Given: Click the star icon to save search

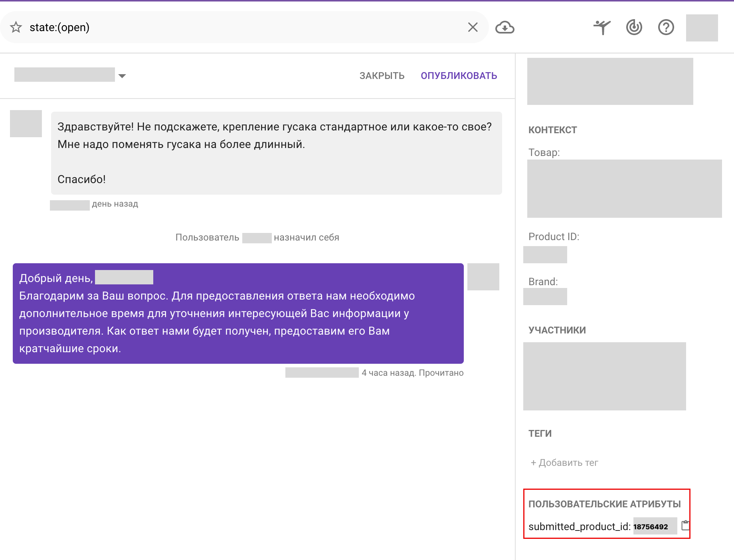Looking at the screenshot, I should point(16,28).
